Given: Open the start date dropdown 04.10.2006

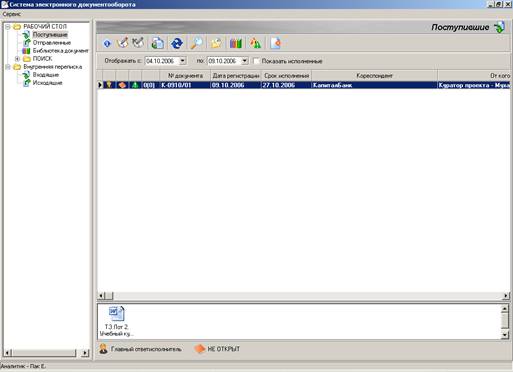Looking at the screenshot, I should click(x=182, y=61).
